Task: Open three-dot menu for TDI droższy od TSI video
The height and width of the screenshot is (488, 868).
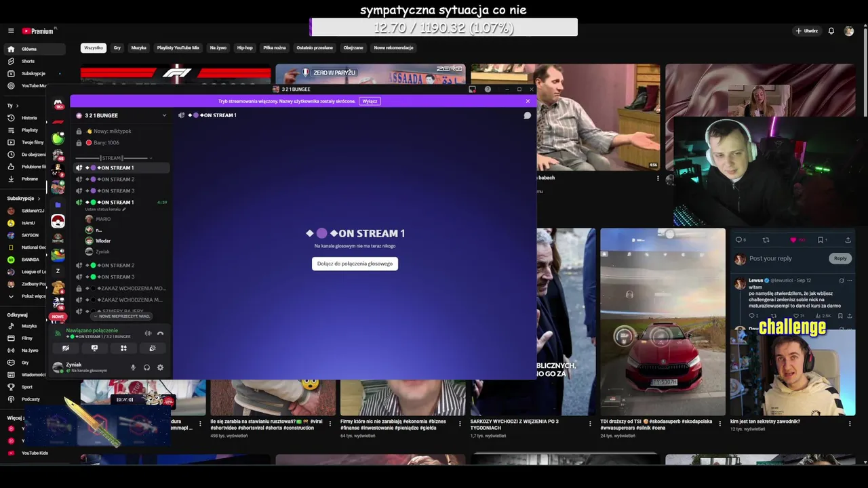Action: point(720,424)
